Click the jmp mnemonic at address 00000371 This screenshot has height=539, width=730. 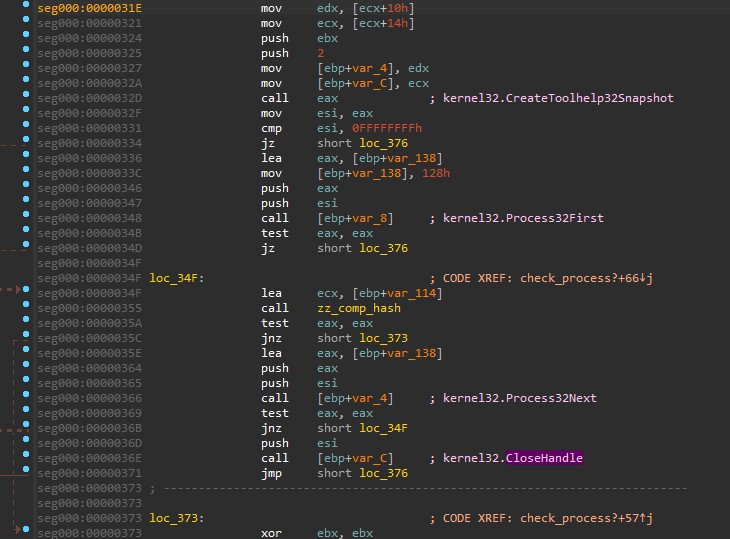point(272,473)
